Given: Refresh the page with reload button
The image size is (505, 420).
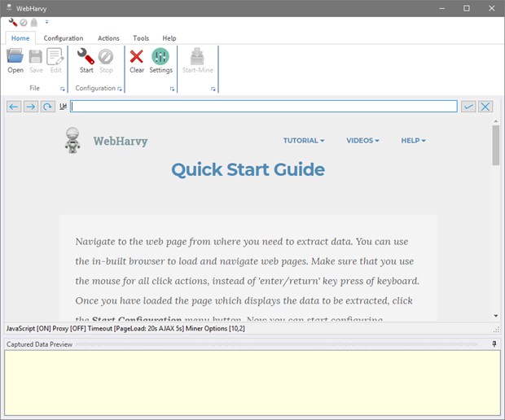Looking at the screenshot, I should click(47, 107).
